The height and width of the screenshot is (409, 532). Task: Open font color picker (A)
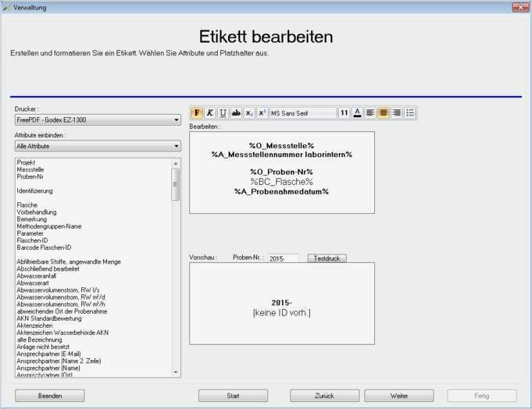(357, 113)
